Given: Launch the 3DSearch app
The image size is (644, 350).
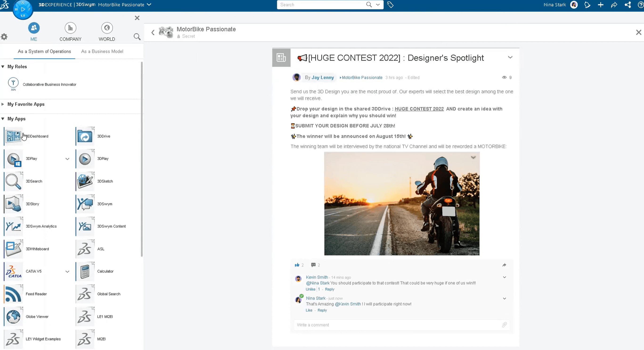Looking at the screenshot, I should 13,181.
